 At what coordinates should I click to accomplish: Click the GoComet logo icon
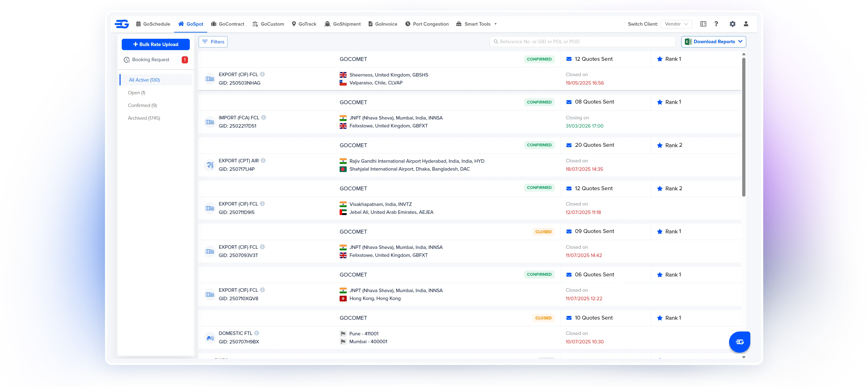(122, 24)
